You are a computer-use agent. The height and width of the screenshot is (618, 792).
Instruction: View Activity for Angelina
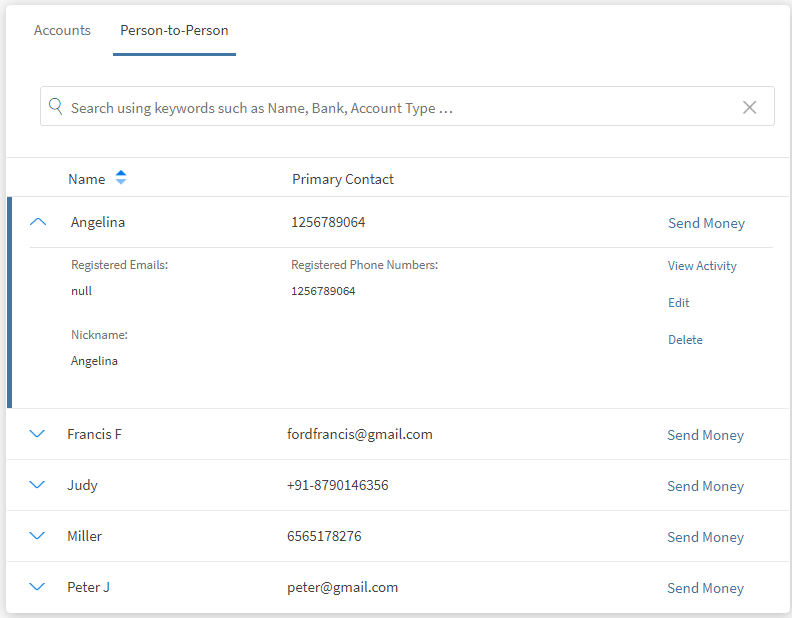click(702, 266)
